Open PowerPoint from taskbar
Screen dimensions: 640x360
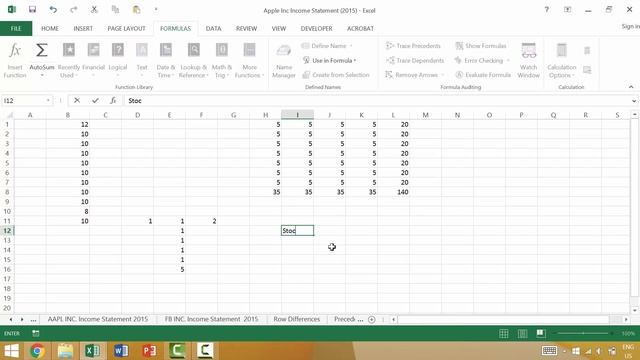tap(149, 351)
